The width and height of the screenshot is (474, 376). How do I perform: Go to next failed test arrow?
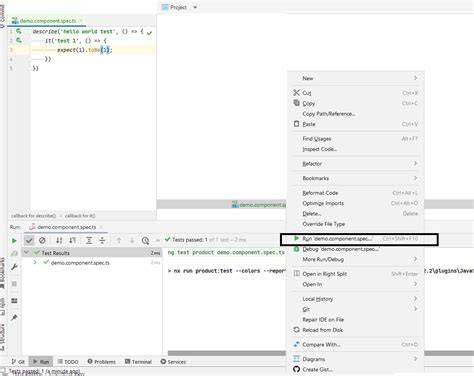132,240
